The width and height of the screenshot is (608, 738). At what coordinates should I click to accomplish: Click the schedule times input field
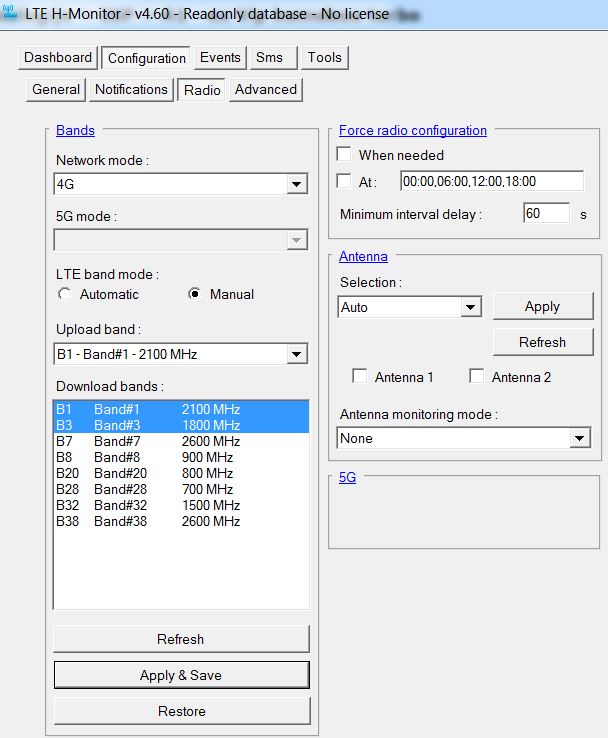point(492,181)
